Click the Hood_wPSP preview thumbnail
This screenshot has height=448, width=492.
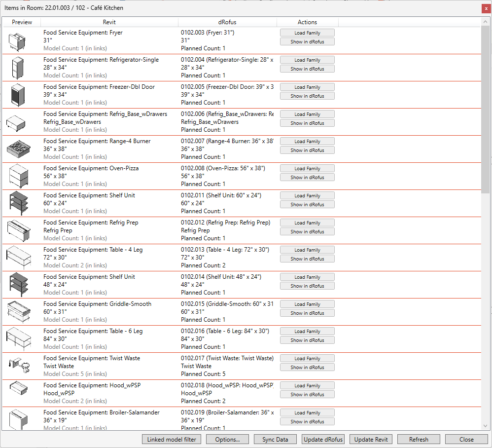18,393
